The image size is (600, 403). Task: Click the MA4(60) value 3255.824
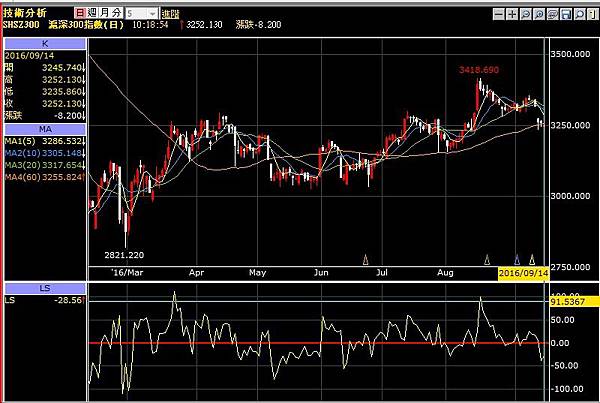click(x=62, y=177)
